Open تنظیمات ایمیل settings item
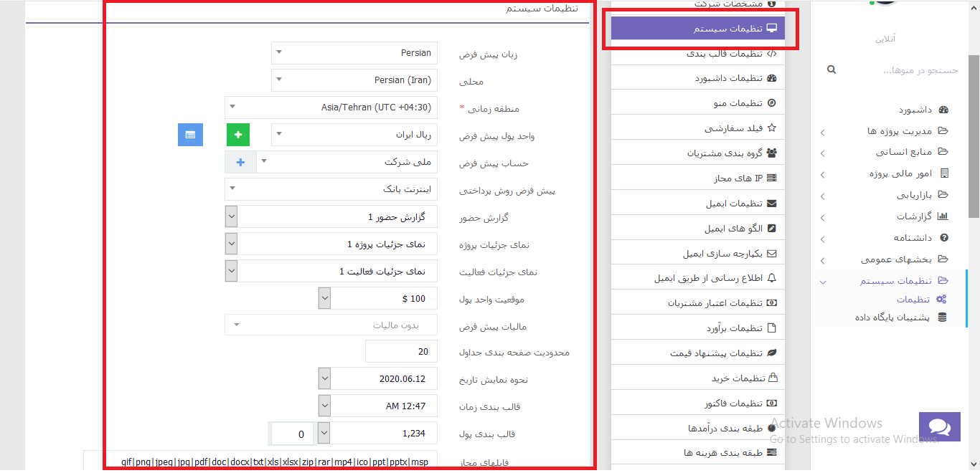 point(698,204)
